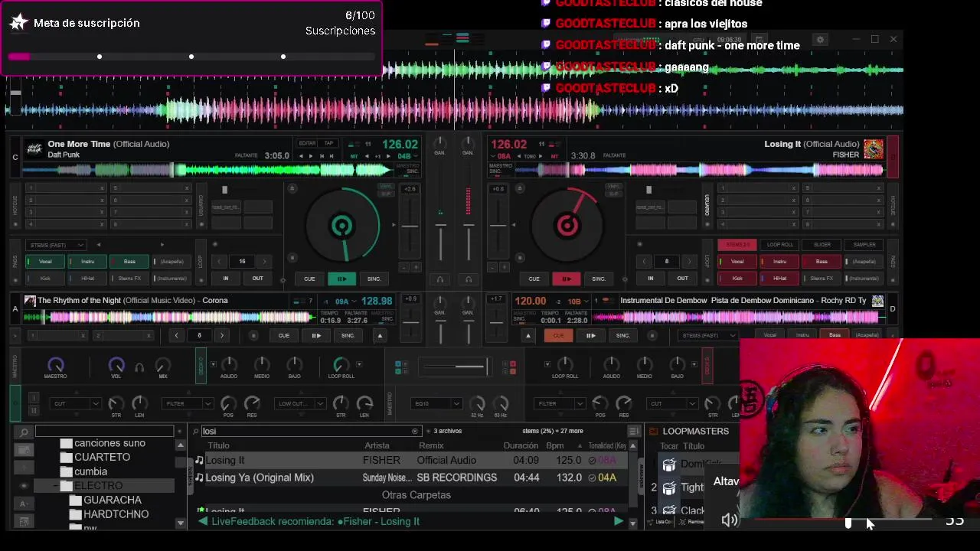This screenshot has height=551, width=980.
Task: Start Rhythm of the Night deck A playback
Action: 316,335
